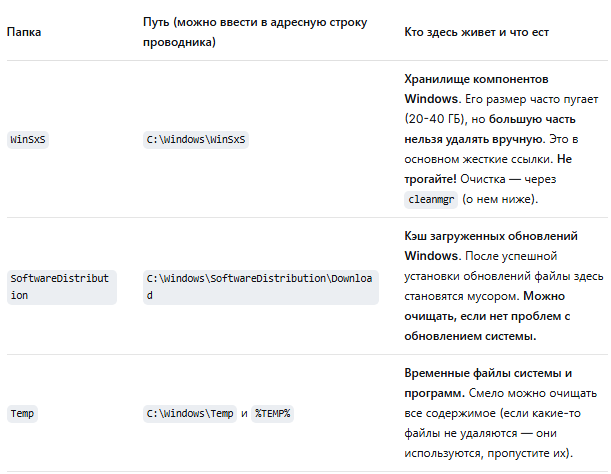The image size is (611, 474).
Task: Click the text используются, пропустите их
Action: 487,453
